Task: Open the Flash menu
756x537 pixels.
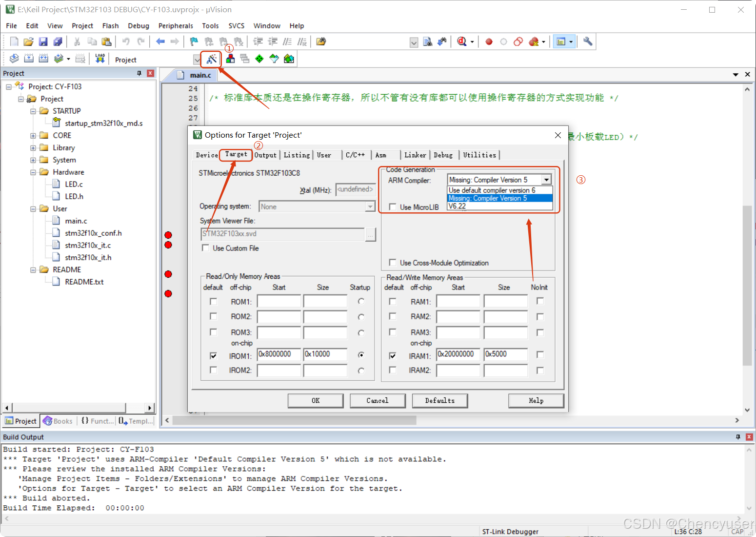Action: pyautogui.click(x=110, y=26)
